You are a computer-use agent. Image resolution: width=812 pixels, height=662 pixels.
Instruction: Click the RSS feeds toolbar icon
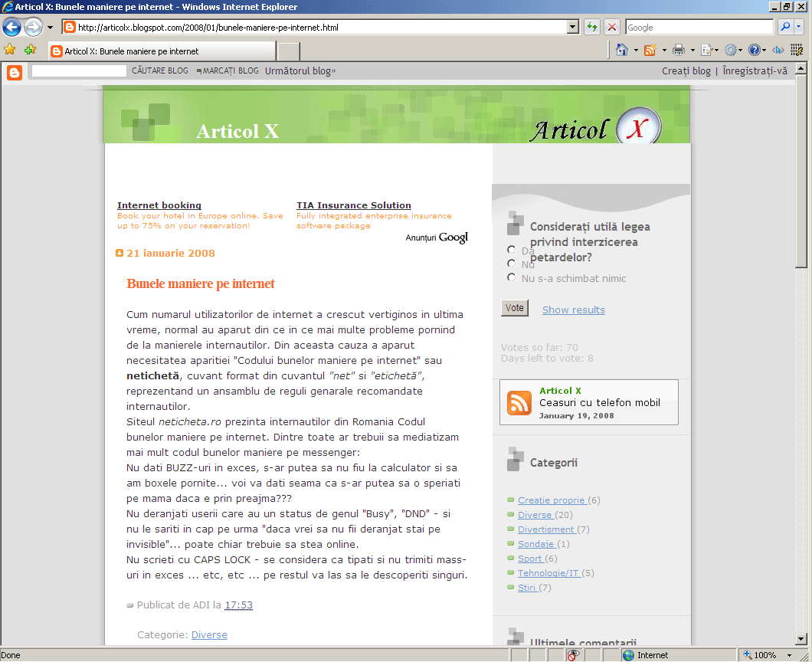tap(650, 51)
